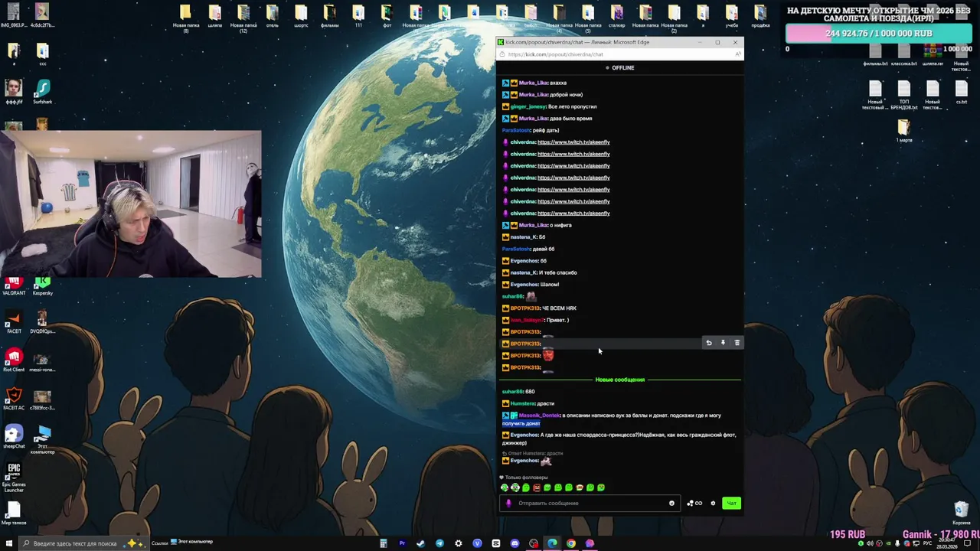This screenshot has height=551, width=980.
Task: Open Мир танков desktop shortcut
Action: point(13,514)
